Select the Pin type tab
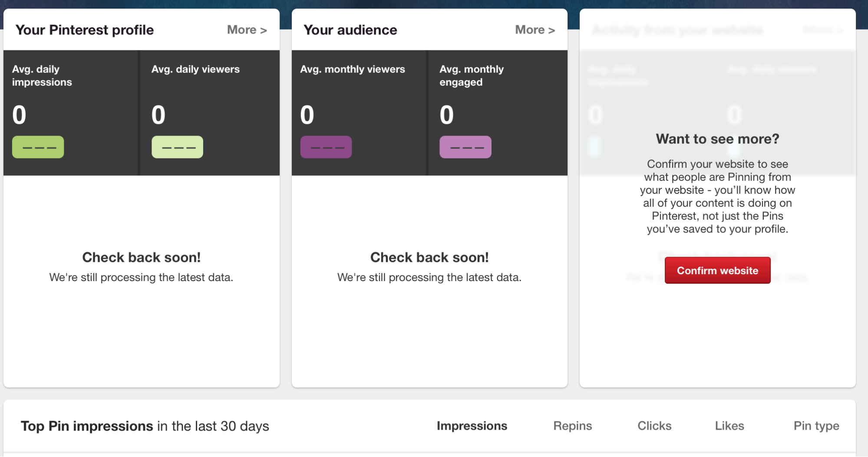The image size is (868, 457). (816, 426)
